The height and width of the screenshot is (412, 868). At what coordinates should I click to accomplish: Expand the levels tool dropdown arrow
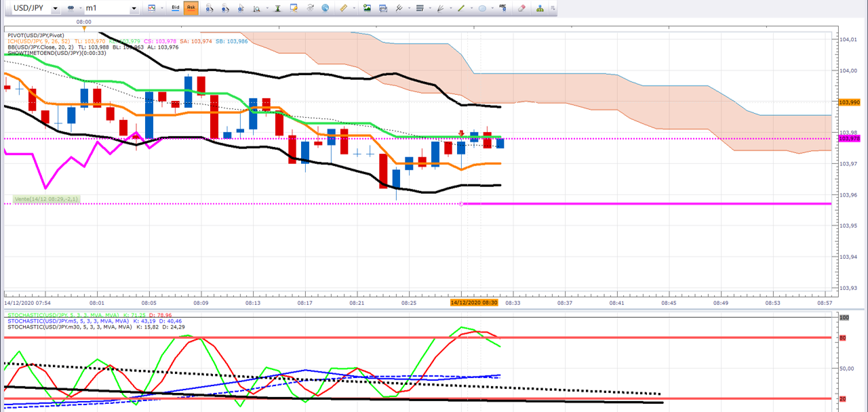[430, 8]
